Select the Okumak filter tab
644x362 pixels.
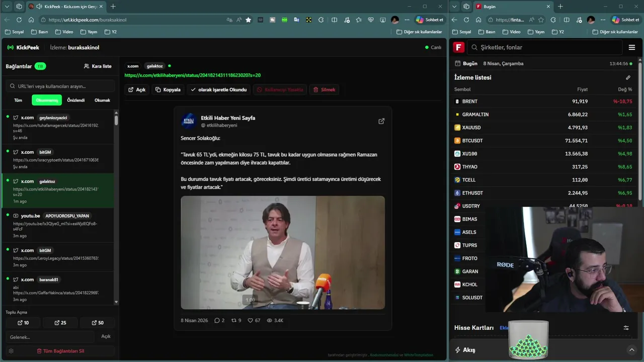[102, 100]
